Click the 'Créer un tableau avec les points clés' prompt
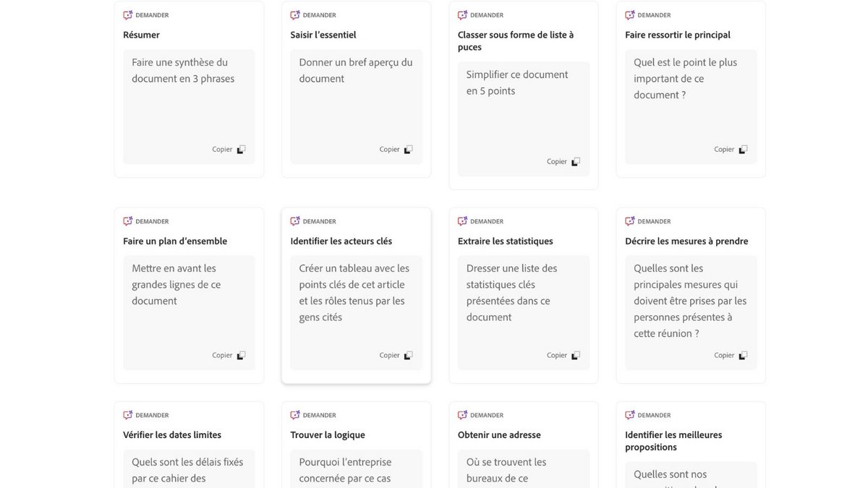Viewport: 868px width, 488px height. pyautogui.click(x=354, y=293)
